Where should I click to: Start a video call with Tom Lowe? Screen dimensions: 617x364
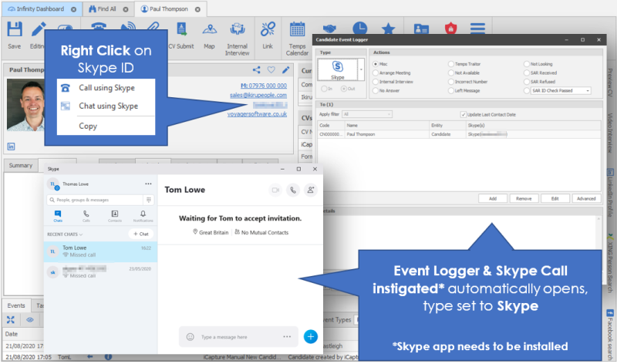pos(274,189)
